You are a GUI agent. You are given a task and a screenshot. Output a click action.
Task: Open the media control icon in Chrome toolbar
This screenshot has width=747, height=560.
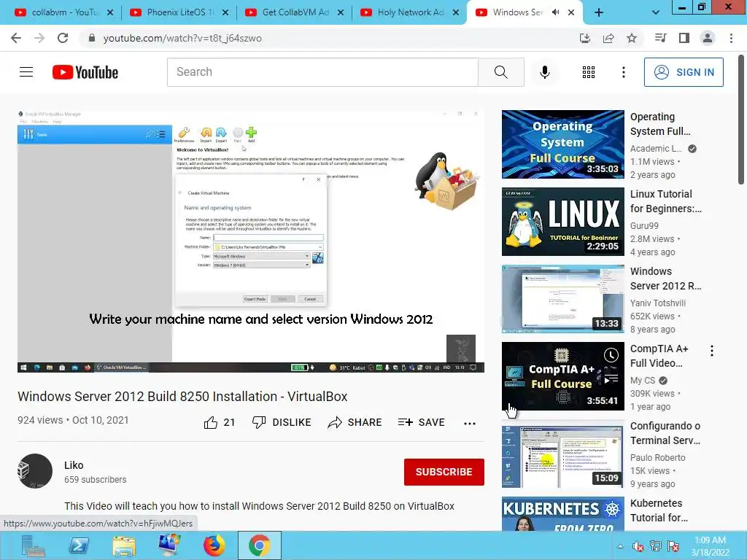(x=660, y=38)
